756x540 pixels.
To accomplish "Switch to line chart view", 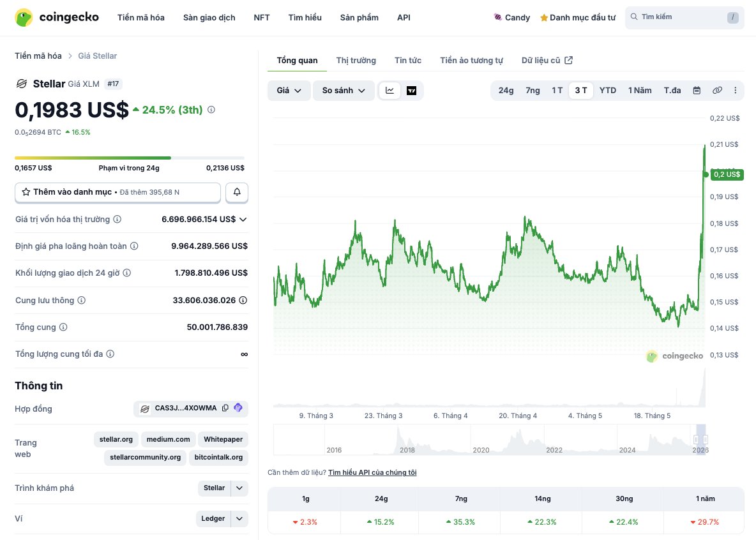I will 389,91.
